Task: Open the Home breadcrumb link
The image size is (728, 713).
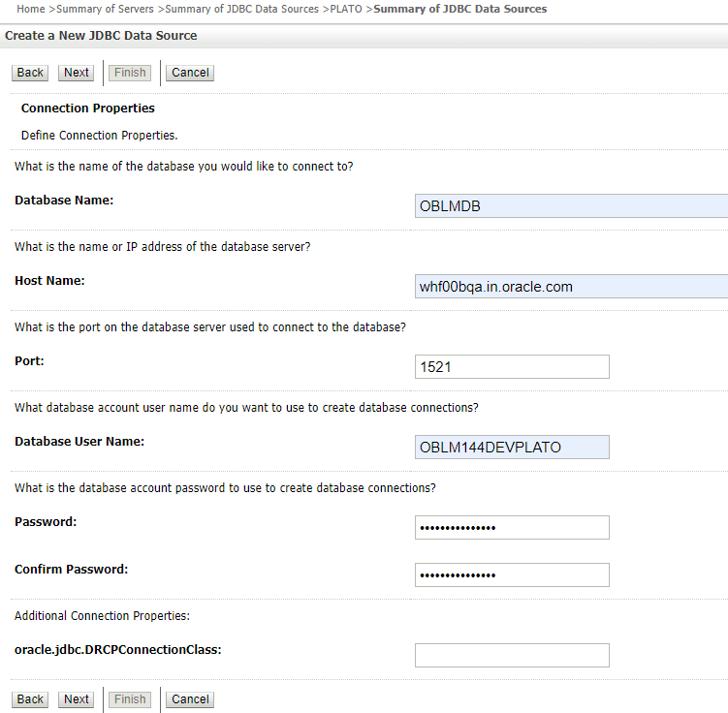Action: pos(31,9)
